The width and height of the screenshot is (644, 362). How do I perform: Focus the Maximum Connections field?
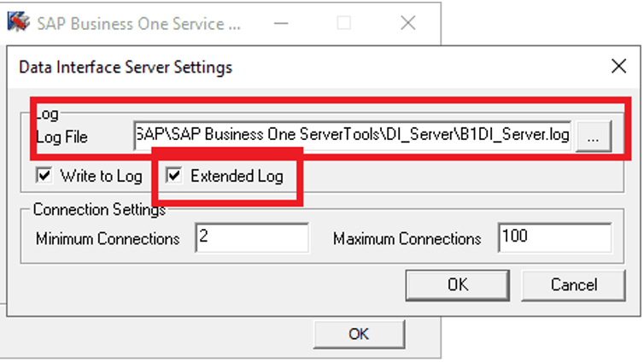tap(554, 237)
